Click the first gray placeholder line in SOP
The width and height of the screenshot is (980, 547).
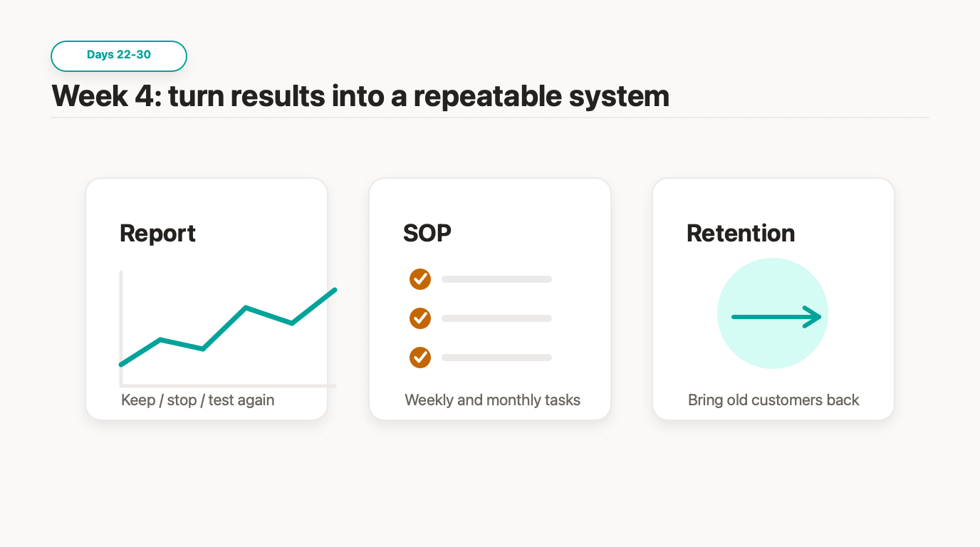point(496,279)
